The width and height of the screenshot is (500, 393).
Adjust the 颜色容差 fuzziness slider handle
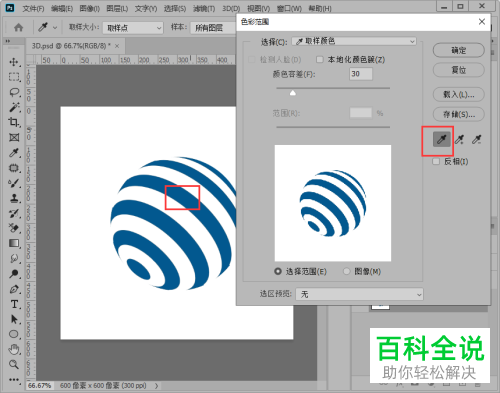point(293,93)
